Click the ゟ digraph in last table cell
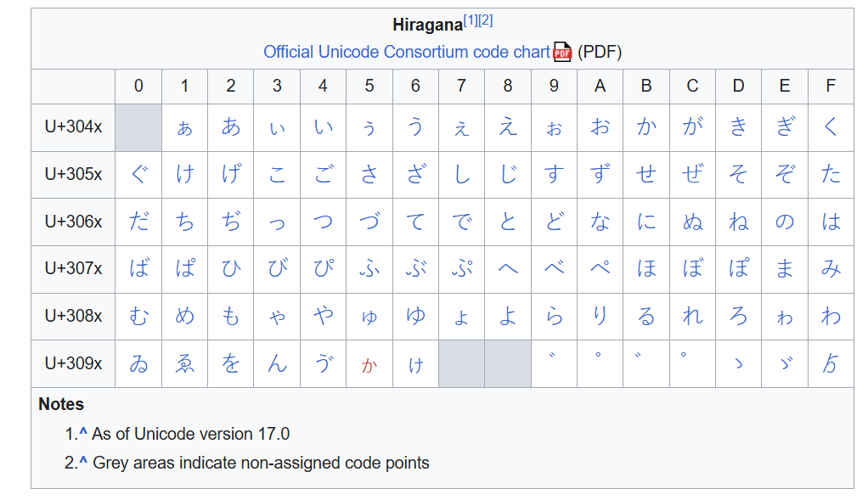Screen dimensions: 868x500 coord(830,364)
